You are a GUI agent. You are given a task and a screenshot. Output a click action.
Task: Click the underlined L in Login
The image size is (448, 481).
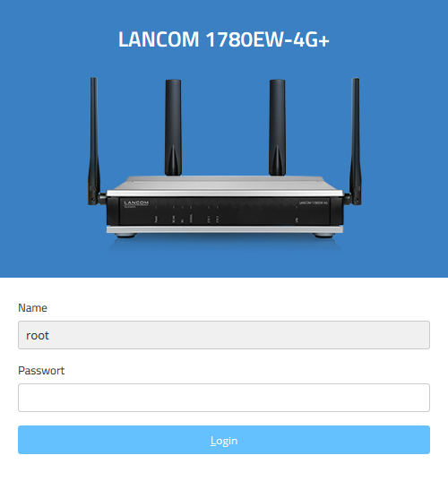(213, 441)
